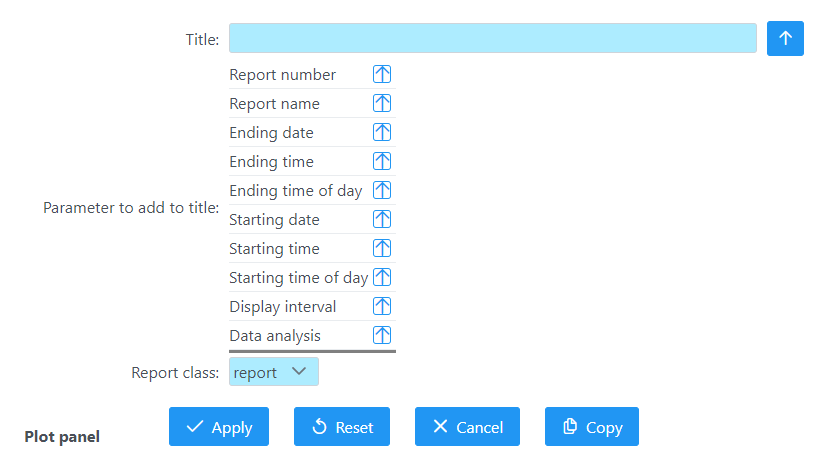Image resolution: width=824 pixels, height=463 pixels.
Task: Add Ending date parameter via its arrow icon
Action: point(382,133)
